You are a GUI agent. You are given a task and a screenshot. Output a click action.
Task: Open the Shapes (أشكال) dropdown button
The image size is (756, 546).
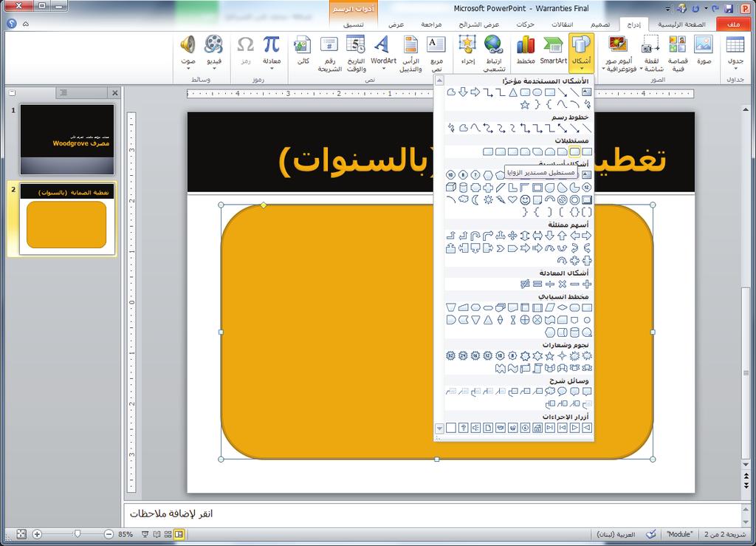(581, 53)
